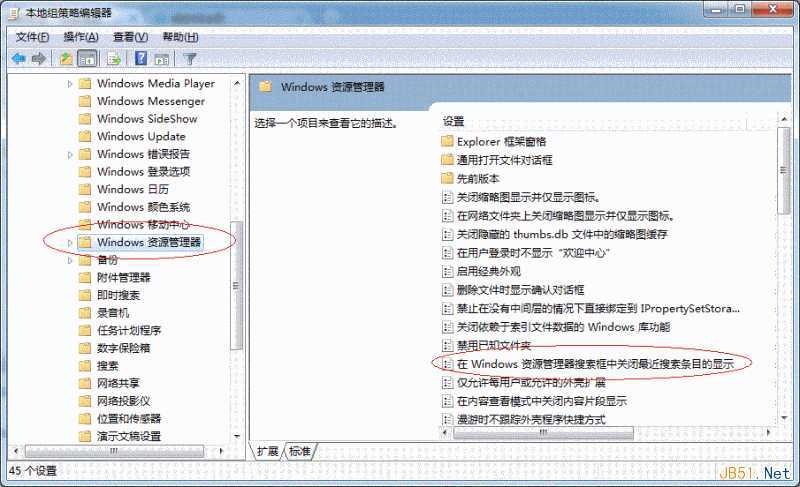Expand the Windows 错误报告 tree node
This screenshot has width=800, height=487.
tap(70, 155)
